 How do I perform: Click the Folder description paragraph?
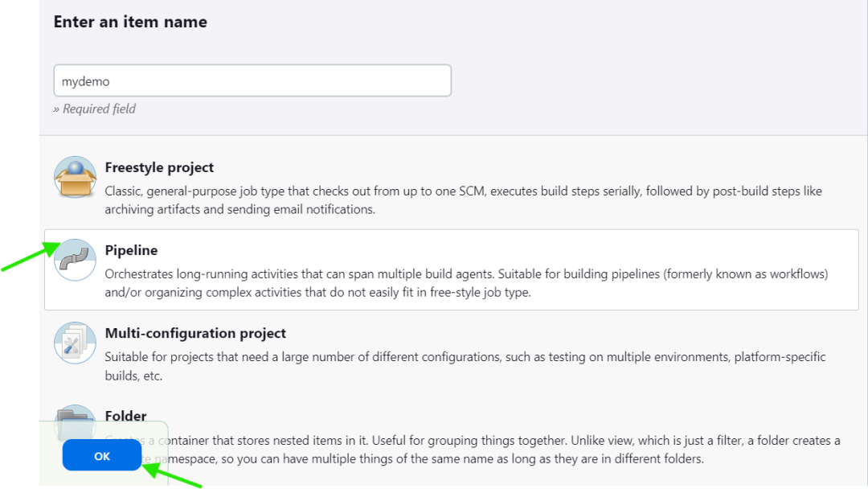tap(482, 450)
